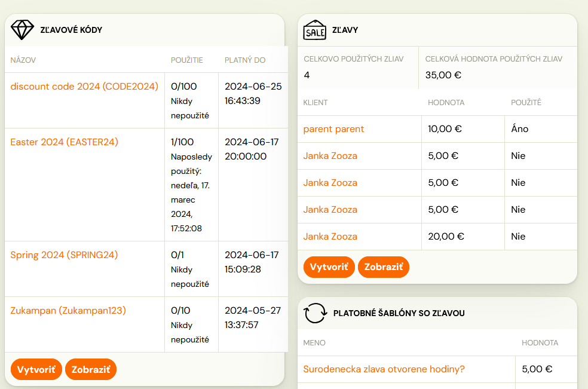Screen dimensions: 588x389
Task: Click the diamond icon beside Zľavové kódy
Action: pyautogui.click(x=22, y=30)
